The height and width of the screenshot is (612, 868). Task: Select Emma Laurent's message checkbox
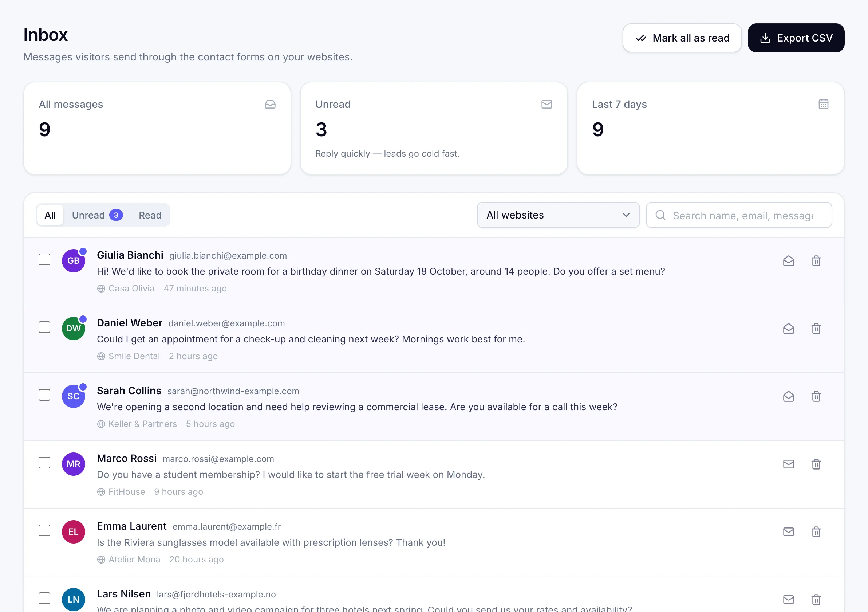[x=44, y=530]
